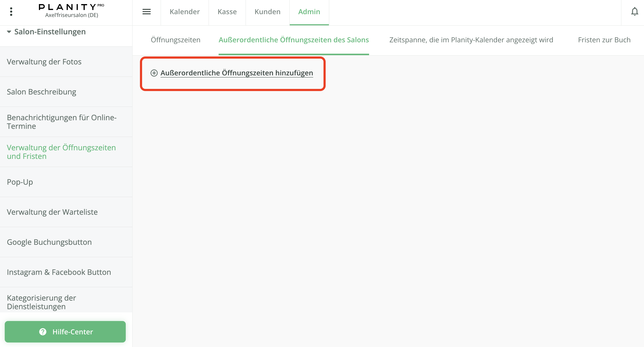Click the Hilfe-Center question mark icon

tap(43, 332)
